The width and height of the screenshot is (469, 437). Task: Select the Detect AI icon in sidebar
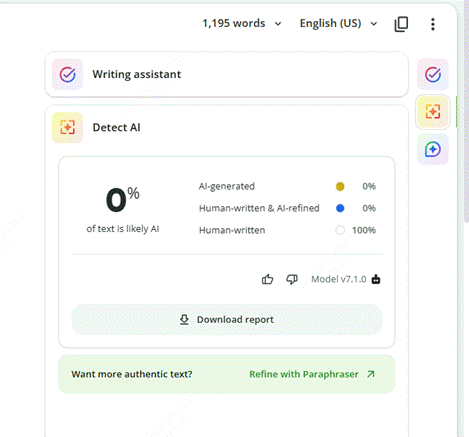433,111
